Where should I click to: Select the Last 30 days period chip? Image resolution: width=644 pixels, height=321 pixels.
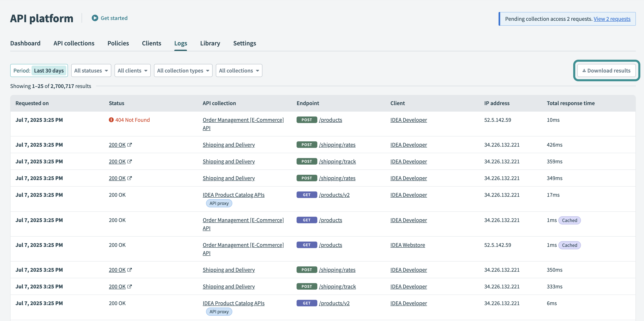[49, 70]
